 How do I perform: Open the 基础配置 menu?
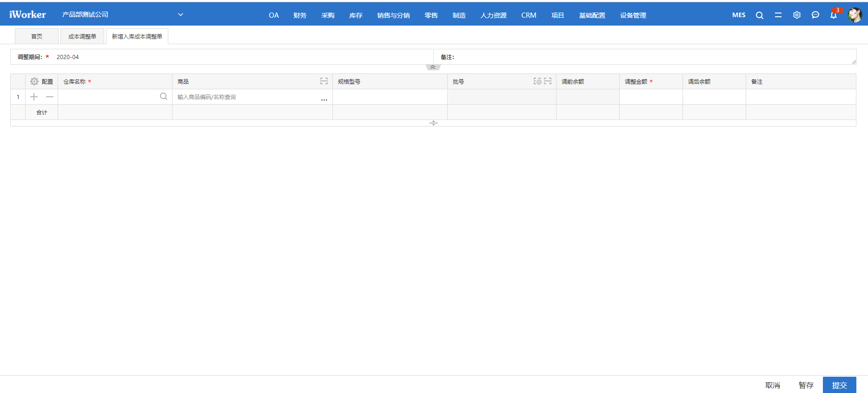coord(592,15)
